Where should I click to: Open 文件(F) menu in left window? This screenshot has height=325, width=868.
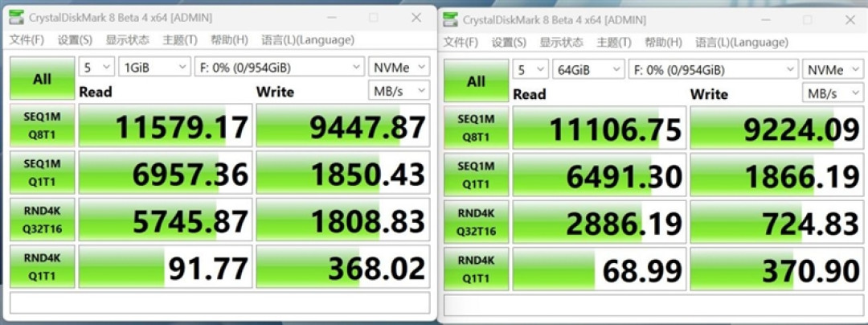27,40
